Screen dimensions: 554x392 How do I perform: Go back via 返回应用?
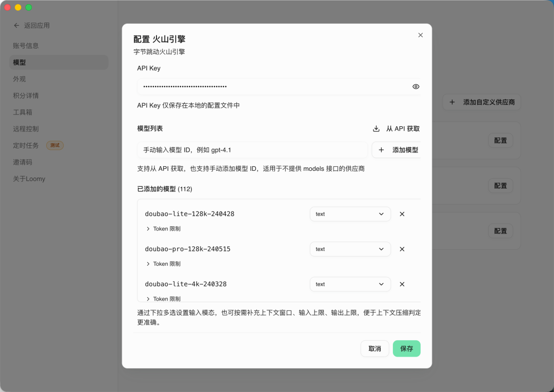click(x=31, y=26)
